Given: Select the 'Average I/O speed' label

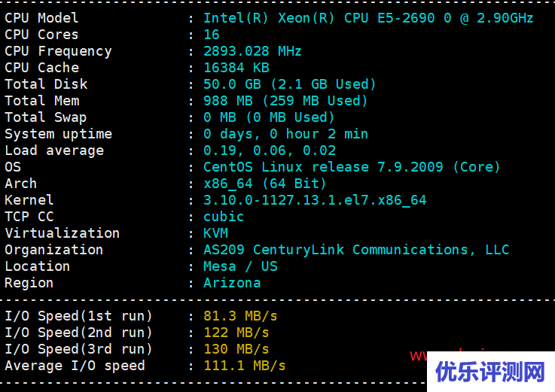Looking at the screenshot, I should click(x=75, y=366).
